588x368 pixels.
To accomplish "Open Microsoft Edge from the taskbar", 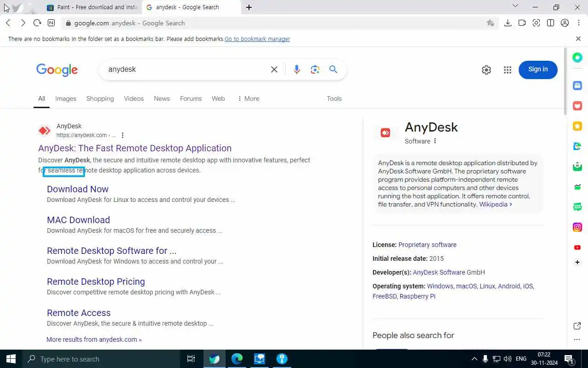I will [x=237, y=359].
